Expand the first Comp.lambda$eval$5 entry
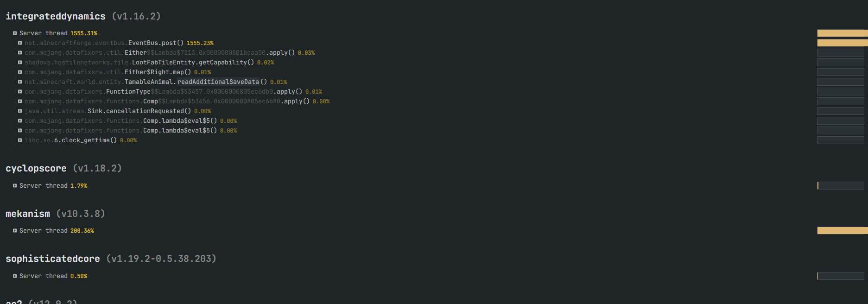 pyautogui.click(x=20, y=120)
